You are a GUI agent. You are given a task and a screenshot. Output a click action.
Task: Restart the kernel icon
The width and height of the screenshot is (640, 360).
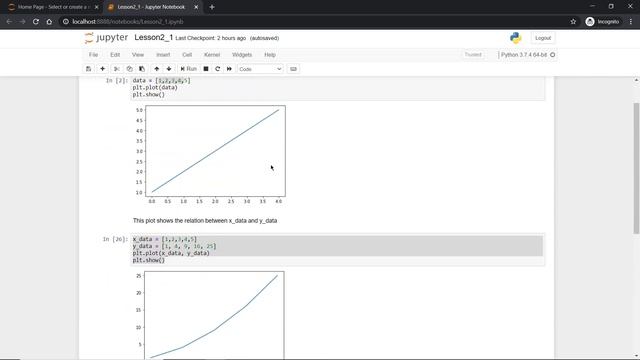click(218, 69)
